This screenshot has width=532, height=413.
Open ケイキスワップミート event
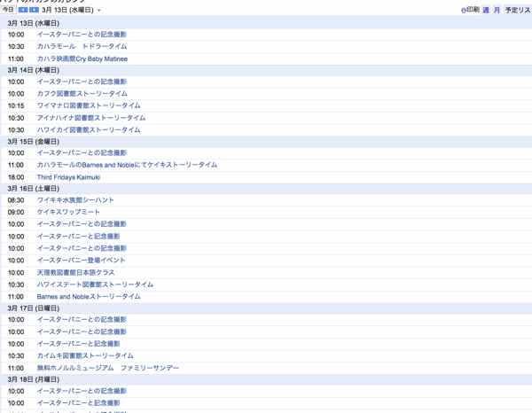68,212
